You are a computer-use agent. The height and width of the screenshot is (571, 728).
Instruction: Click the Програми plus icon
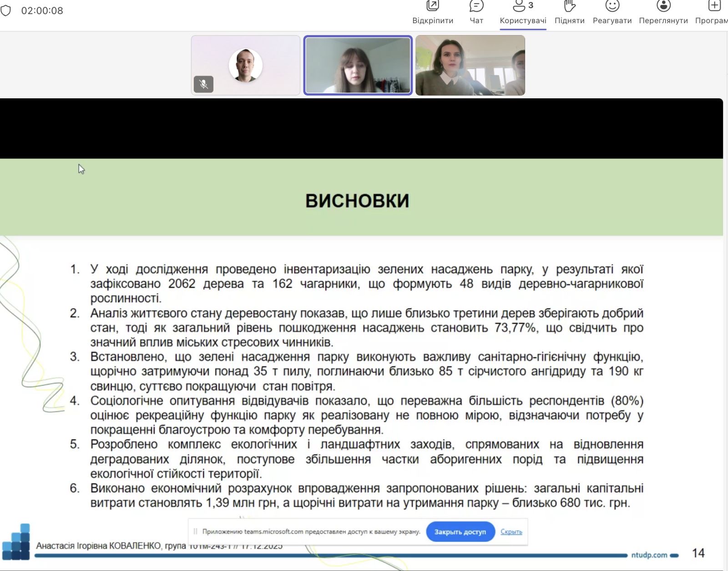click(714, 6)
